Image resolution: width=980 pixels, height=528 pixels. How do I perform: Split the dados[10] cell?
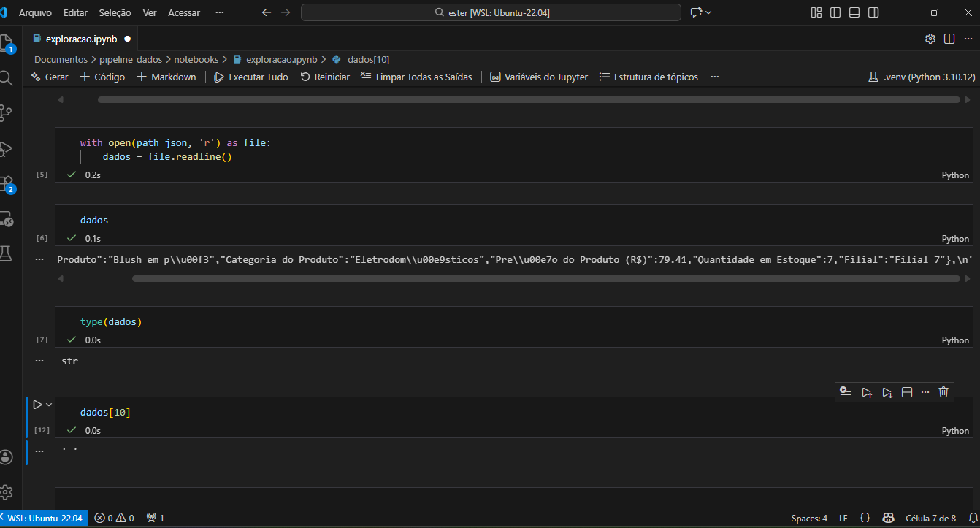coord(907,392)
